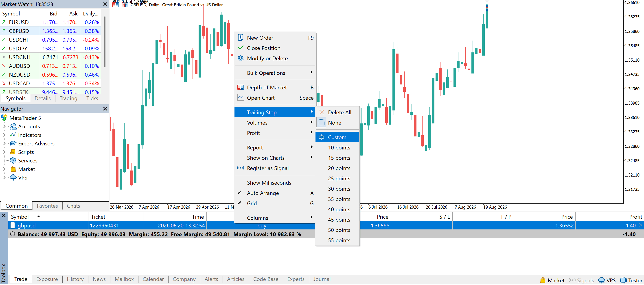Select the EURUSD row in Market Watch
Image resolution: width=644 pixels, height=285 pixels.
coord(50,22)
